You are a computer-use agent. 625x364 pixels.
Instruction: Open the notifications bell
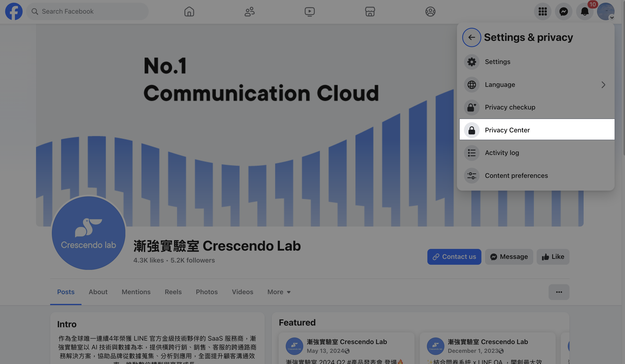(x=585, y=11)
